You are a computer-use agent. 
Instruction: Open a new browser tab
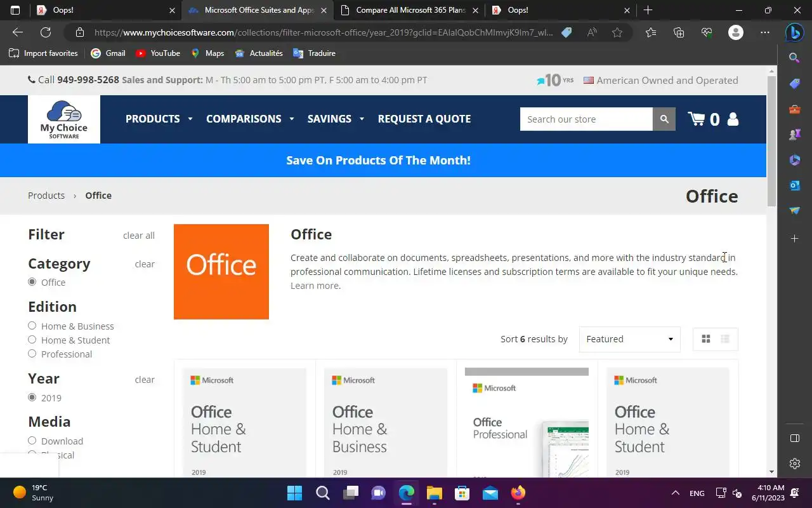[x=648, y=10]
